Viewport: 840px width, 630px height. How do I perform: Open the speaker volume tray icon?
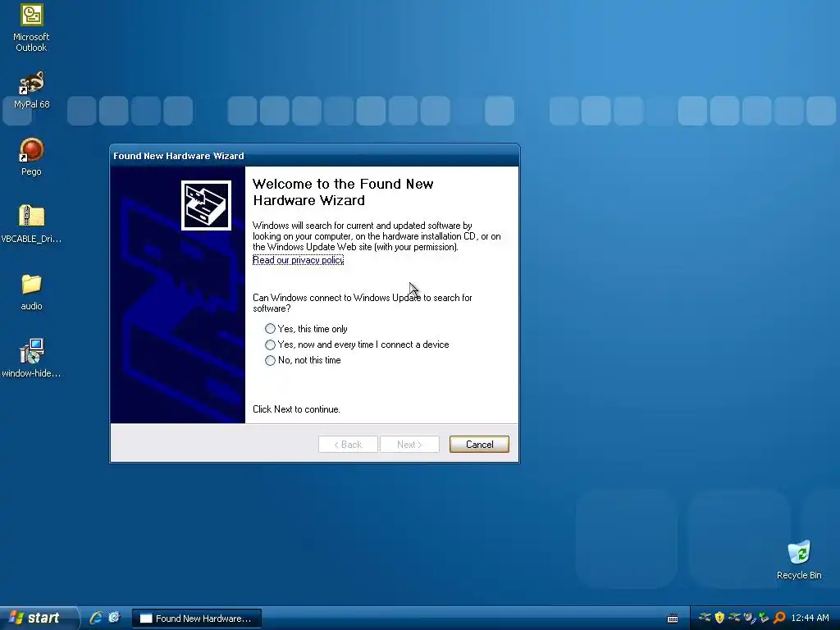749,618
